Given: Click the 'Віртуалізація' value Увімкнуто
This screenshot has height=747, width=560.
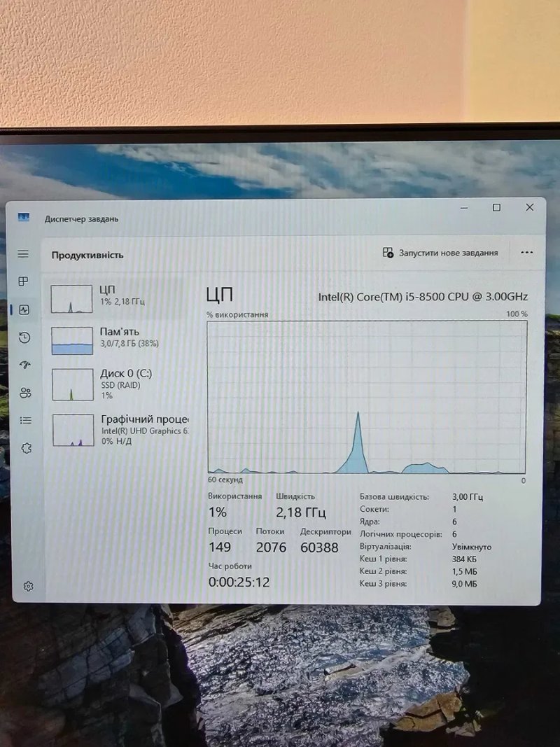Looking at the screenshot, I should click(x=471, y=547).
